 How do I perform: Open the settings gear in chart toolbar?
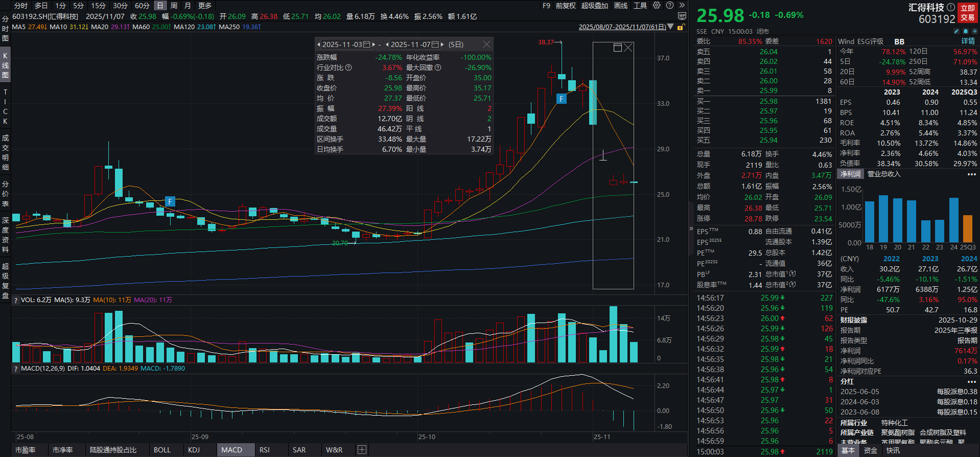[x=657, y=6]
